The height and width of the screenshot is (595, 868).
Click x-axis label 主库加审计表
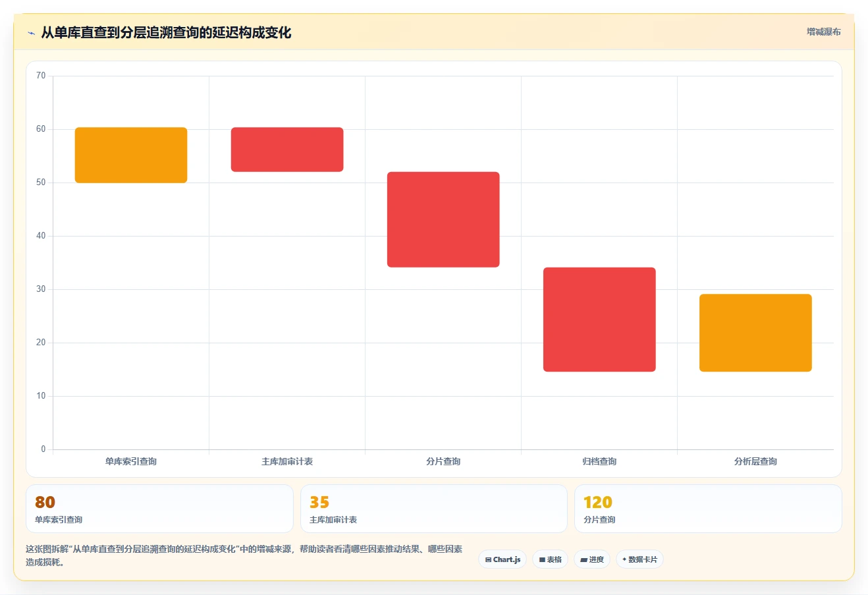tap(287, 461)
